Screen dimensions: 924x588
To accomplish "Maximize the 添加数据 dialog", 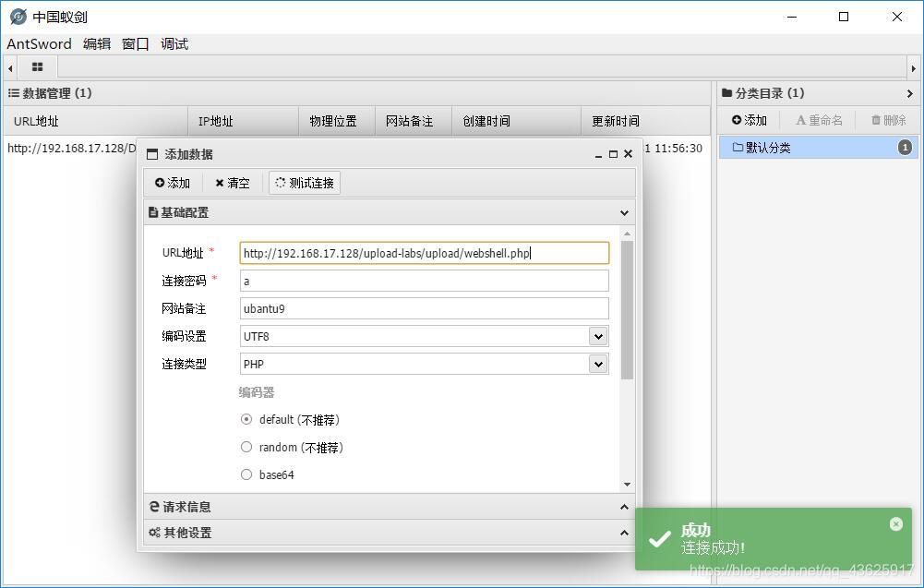I will (x=613, y=154).
